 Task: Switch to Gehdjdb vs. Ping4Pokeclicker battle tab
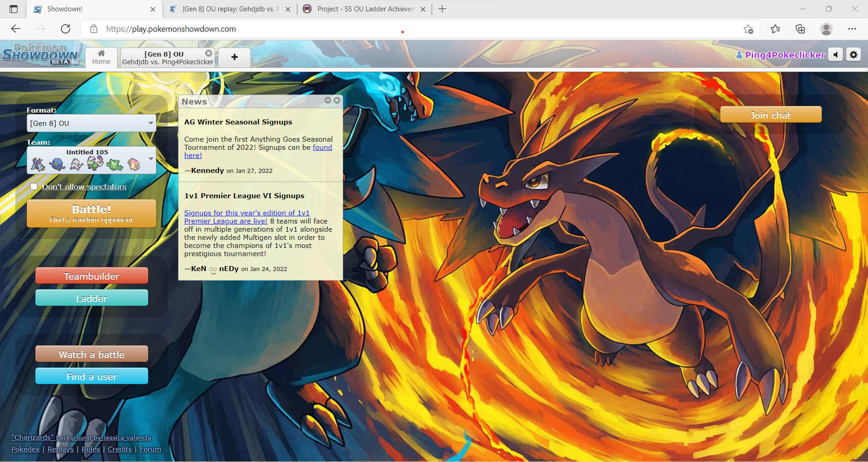point(168,58)
